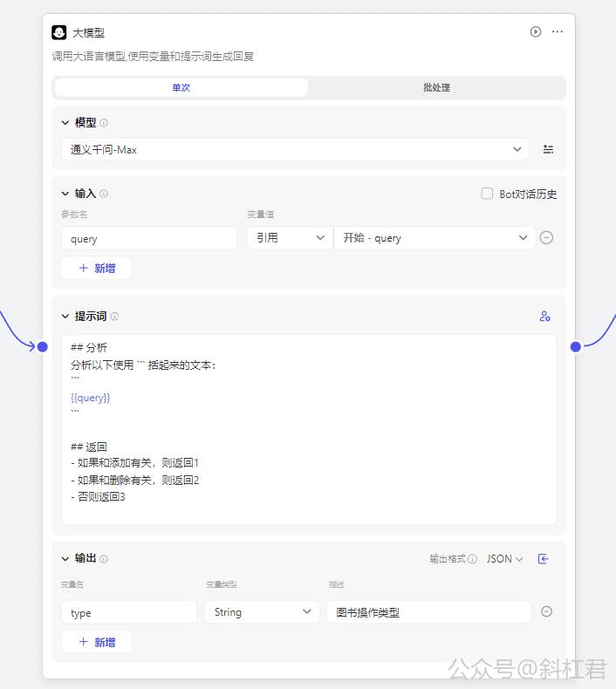Viewport: 616px width, 689px height.
Task: Show the info tooltip next to 输出
Action: coord(104,559)
